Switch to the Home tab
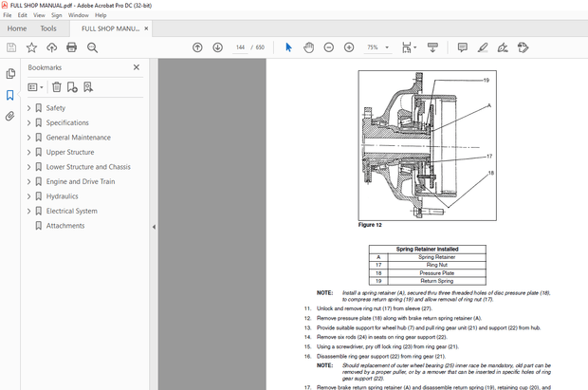 click(x=17, y=28)
